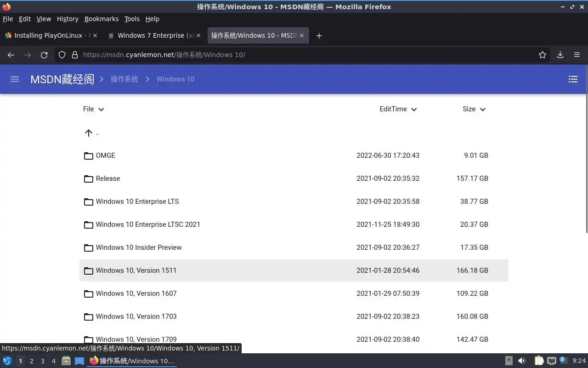Open OMGE folder link

tap(106, 155)
